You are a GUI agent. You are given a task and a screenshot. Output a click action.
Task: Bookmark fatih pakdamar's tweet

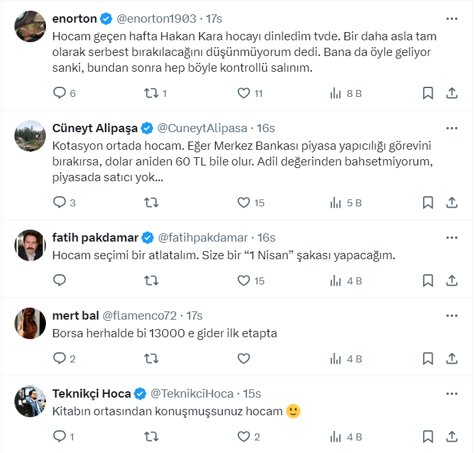point(428,281)
